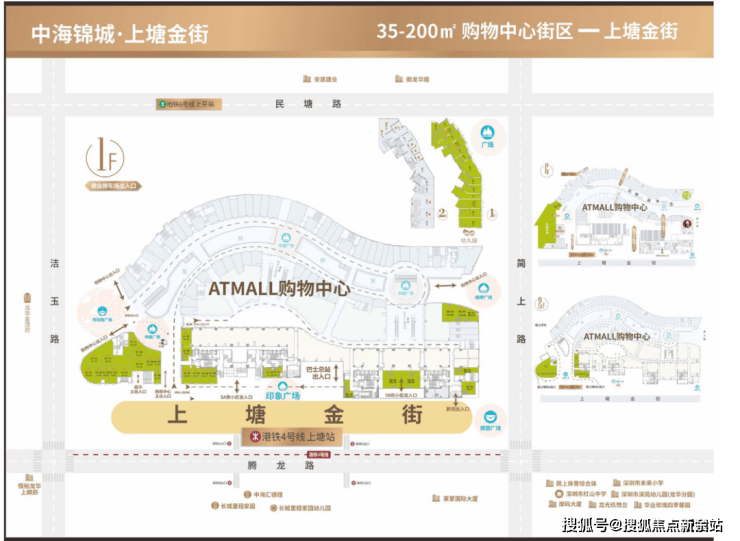Screen dimensions: 740x541
Task: Select the 莱蒙国际大厦 building marker
Action: [455, 499]
